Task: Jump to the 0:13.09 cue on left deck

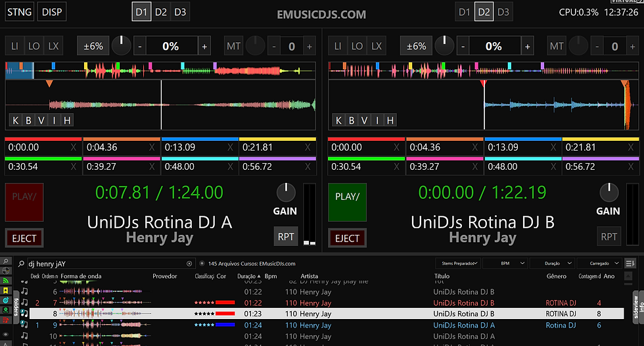Action: point(200,147)
